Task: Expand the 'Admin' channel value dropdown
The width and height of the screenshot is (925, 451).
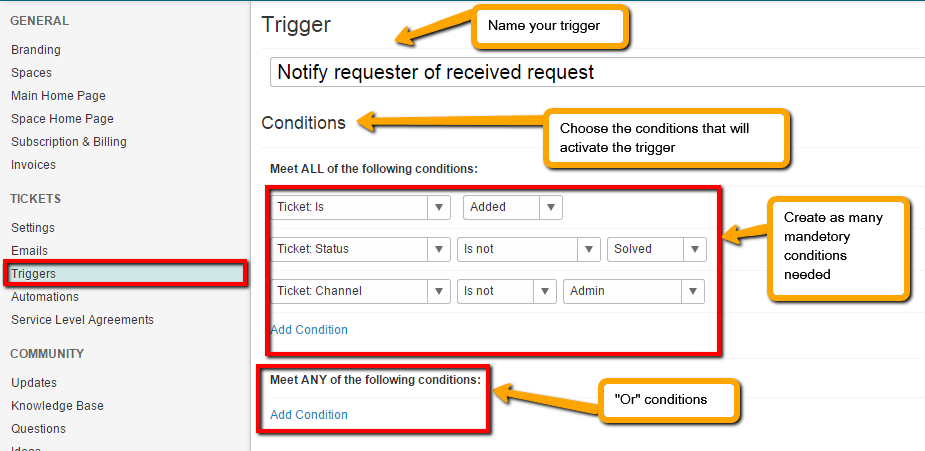Action: (633, 291)
